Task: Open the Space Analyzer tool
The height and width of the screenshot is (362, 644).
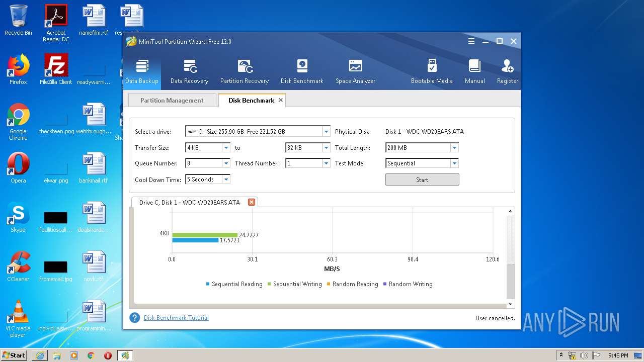Action: coord(355,70)
